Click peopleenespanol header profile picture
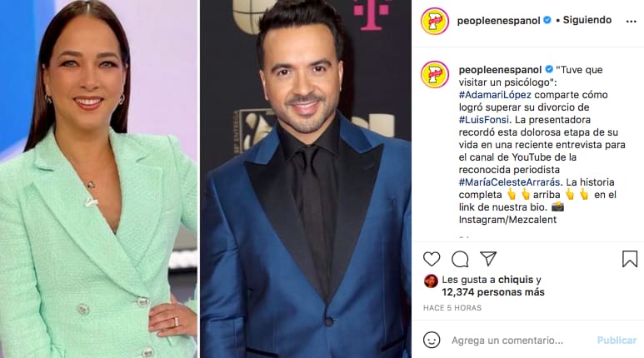This screenshot has width=644, height=358. (x=435, y=21)
